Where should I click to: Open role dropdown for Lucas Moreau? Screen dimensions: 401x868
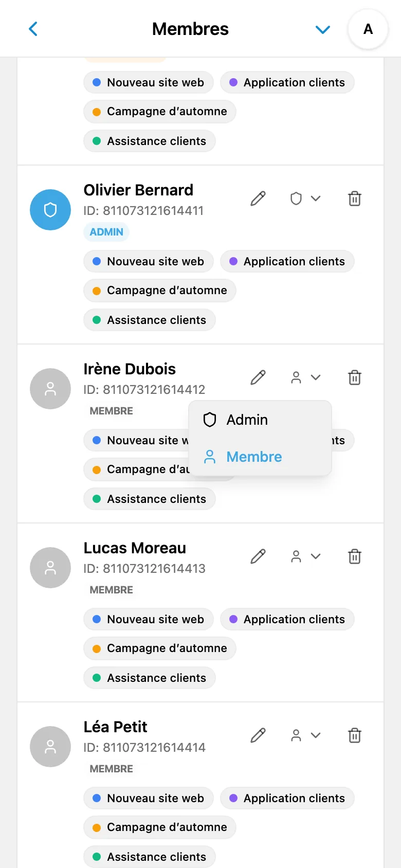[305, 556]
